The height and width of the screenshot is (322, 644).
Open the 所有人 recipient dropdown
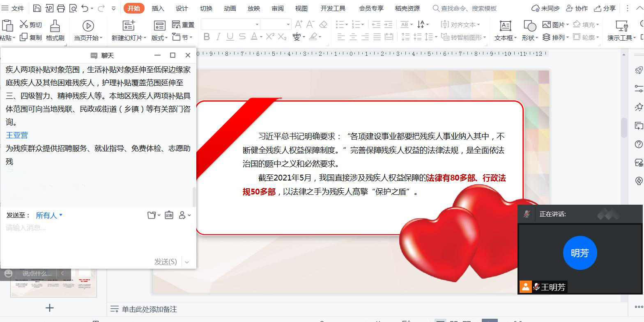click(49, 215)
